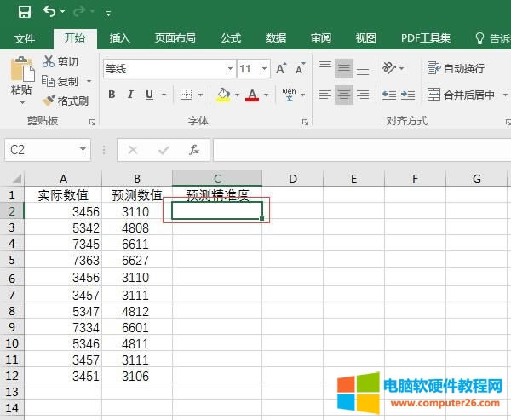The width and height of the screenshot is (511, 420).
Task: Toggle bold formatting button
Action: (112, 95)
